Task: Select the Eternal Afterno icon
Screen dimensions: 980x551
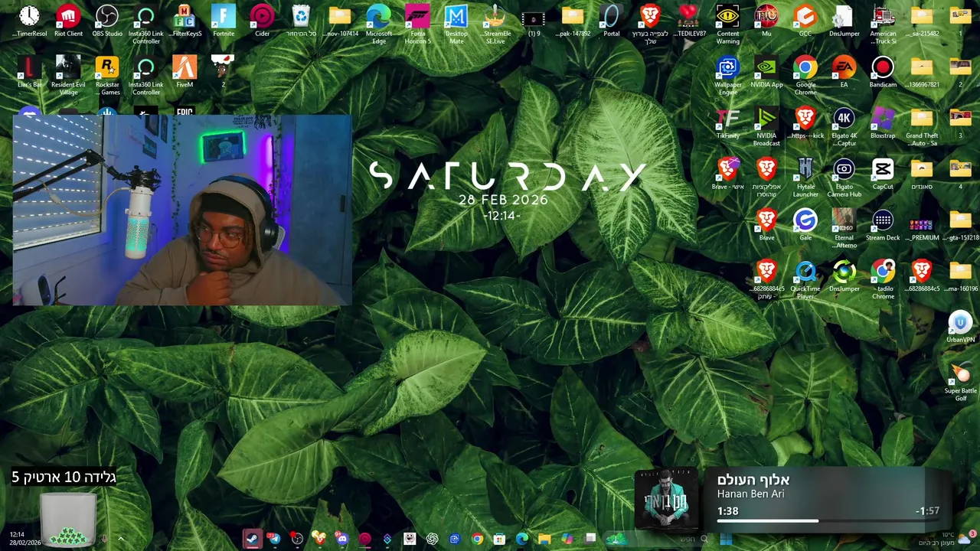Action: tap(844, 228)
